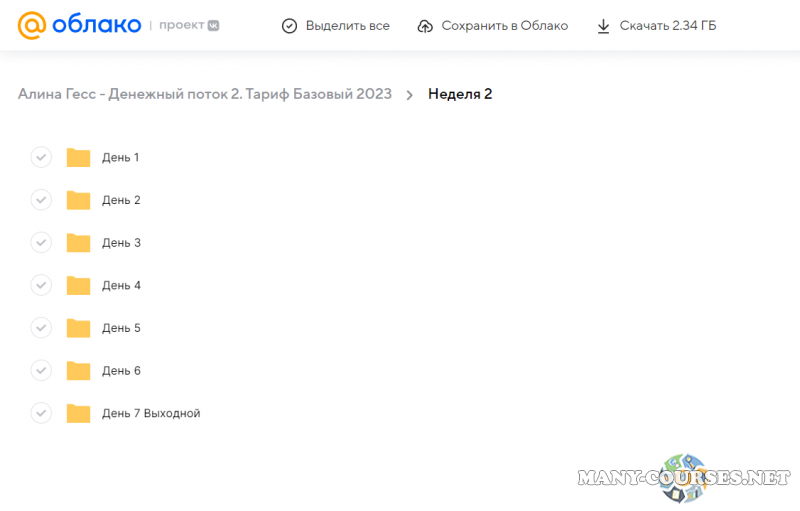Open the День 2 folder icon

tap(78, 200)
